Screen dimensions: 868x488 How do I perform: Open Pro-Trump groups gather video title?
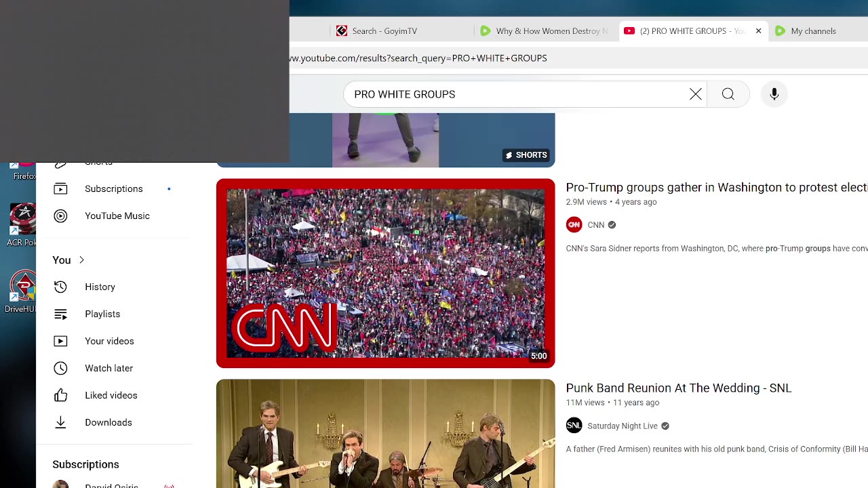pos(717,188)
